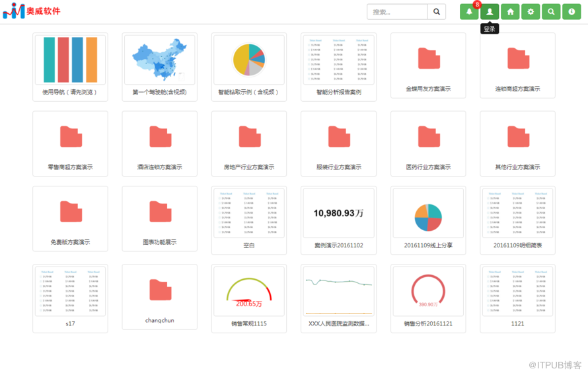Open the 案例演示20161102 card showing 10,980.93万

pos(338,220)
